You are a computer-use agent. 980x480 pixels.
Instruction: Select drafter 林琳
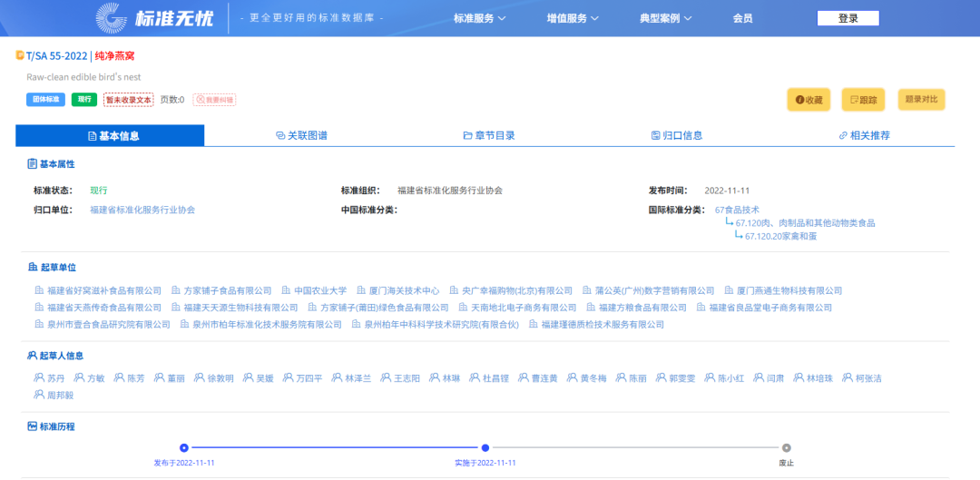coord(451,378)
